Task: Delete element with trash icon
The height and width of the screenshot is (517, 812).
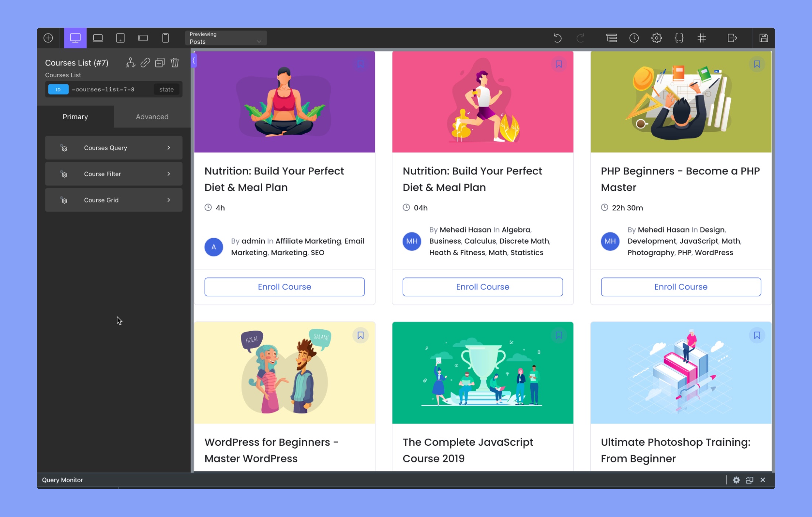Action: 175,63
